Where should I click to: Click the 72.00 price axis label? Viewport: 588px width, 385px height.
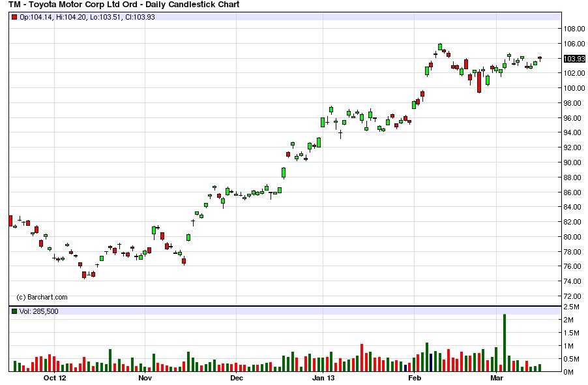tap(572, 296)
